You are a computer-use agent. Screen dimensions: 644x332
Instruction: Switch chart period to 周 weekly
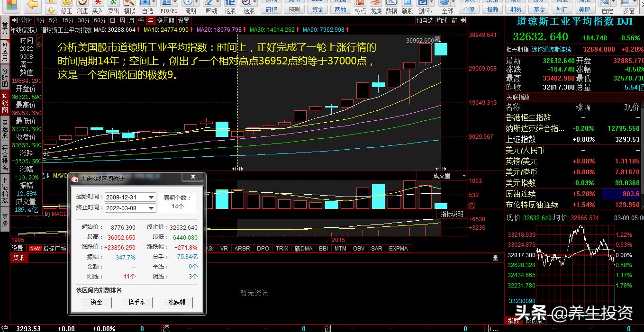tap(122, 20)
